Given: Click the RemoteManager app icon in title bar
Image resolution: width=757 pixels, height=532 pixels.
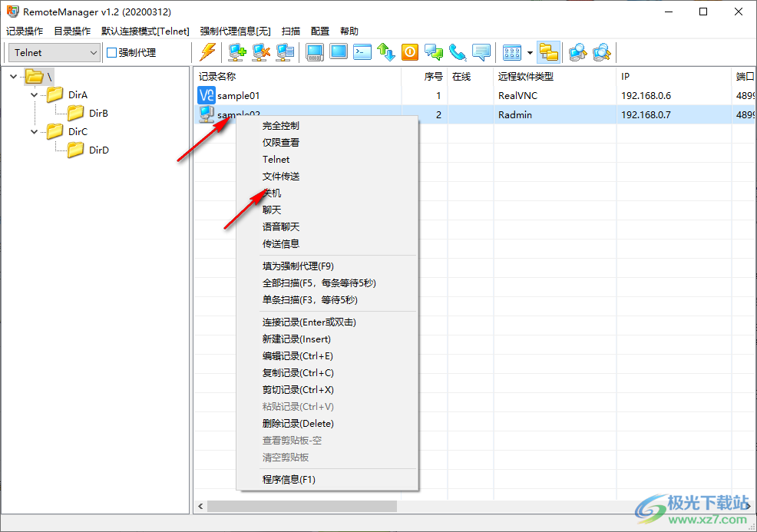Looking at the screenshot, I should [x=12, y=12].
